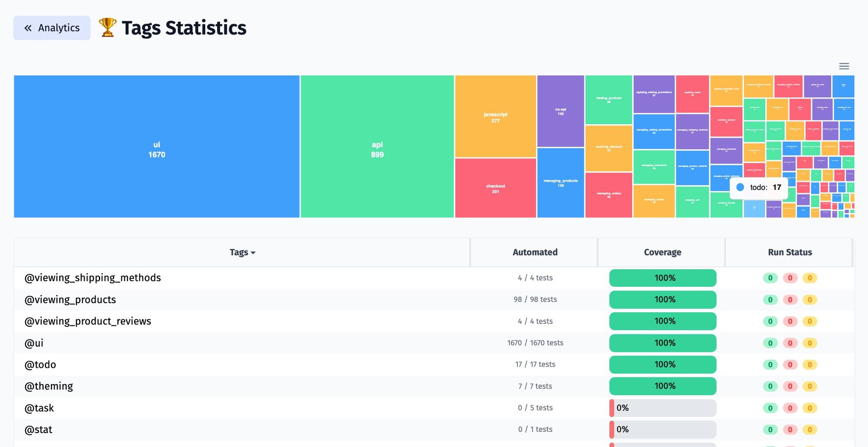Click the green status badge on the @task row
The height and width of the screenshot is (447, 868).
pos(770,407)
